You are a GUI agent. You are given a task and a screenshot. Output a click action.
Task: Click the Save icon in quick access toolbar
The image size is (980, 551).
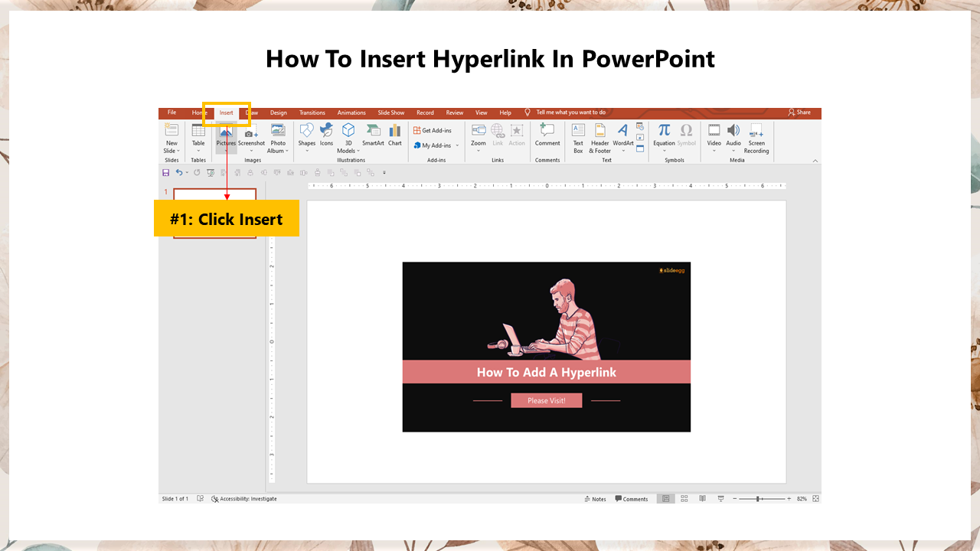coord(166,173)
